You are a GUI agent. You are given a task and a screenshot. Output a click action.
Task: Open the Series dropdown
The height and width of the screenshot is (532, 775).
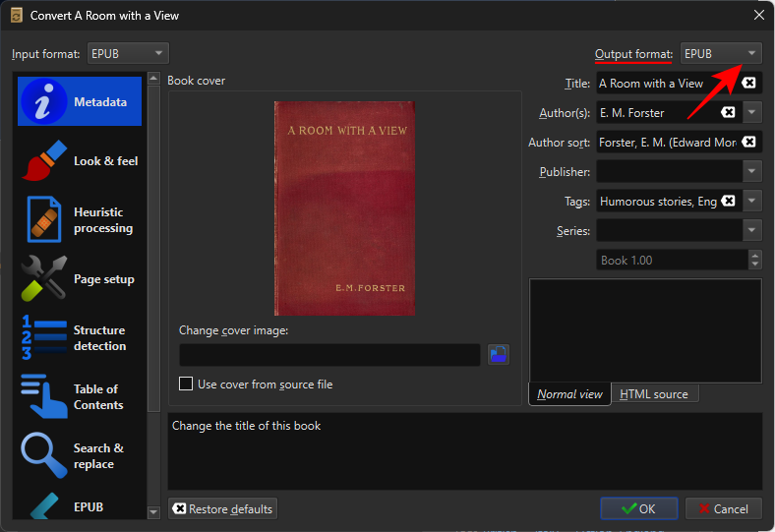752,231
